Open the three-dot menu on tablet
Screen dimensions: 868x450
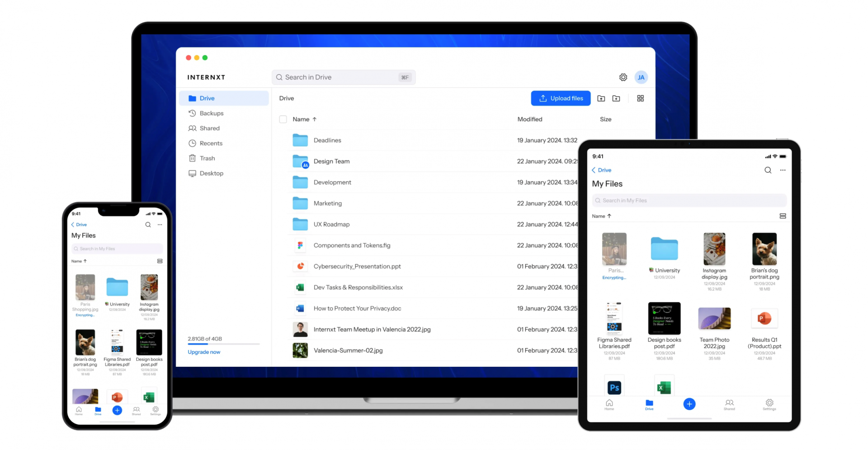(783, 170)
